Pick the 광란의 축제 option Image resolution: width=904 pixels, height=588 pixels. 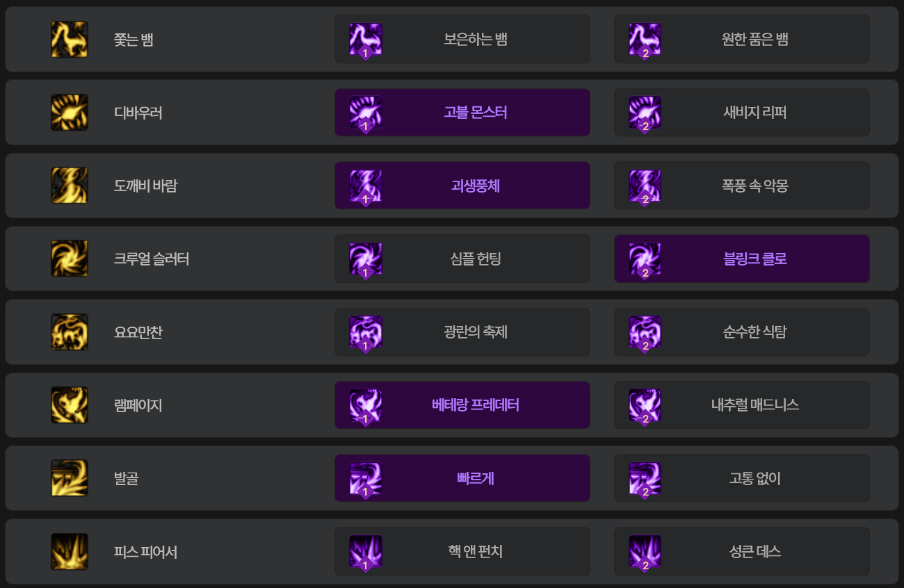point(462,332)
